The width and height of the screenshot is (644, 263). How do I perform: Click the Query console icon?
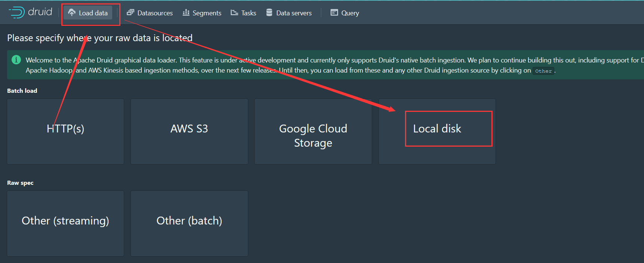pyautogui.click(x=334, y=13)
